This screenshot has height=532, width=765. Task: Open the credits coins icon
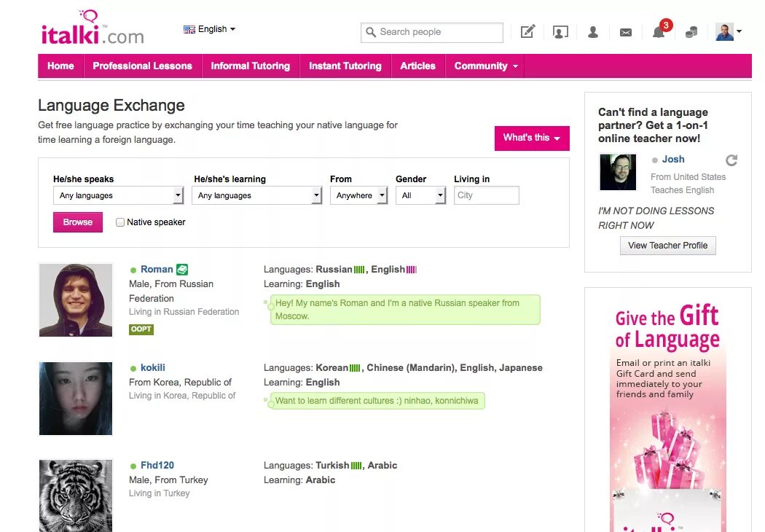691,32
